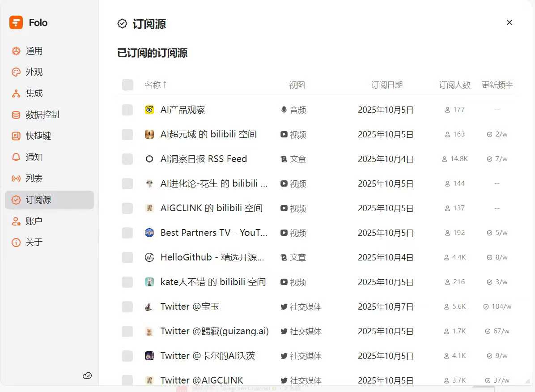Viewport: 535px width, 392px height.
Task: Open Twitter @歸藏(guizang.ai) feed entry
Action: [214, 331]
